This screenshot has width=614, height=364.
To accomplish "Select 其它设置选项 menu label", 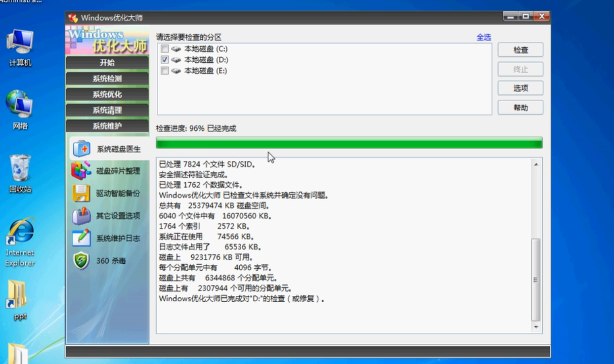I will click(118, 216).
